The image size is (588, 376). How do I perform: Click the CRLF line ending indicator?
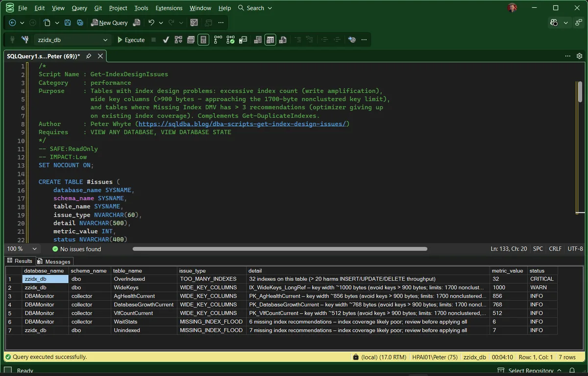pos(555,249)
